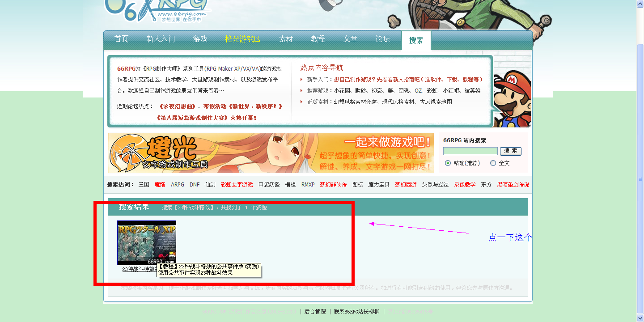Open the 新人入门 navigation tab
Image resolution: width=644 pixels, height=322 pixels.
pos(161,39)
